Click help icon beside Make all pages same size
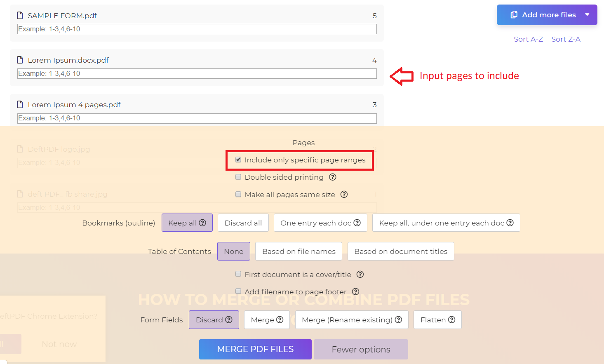 coord(344,195)
